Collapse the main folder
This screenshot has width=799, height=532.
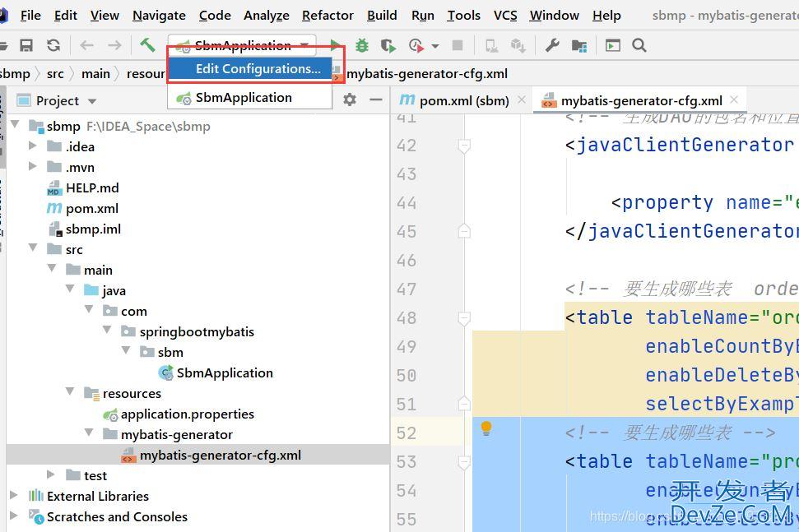tap(52, 268)
